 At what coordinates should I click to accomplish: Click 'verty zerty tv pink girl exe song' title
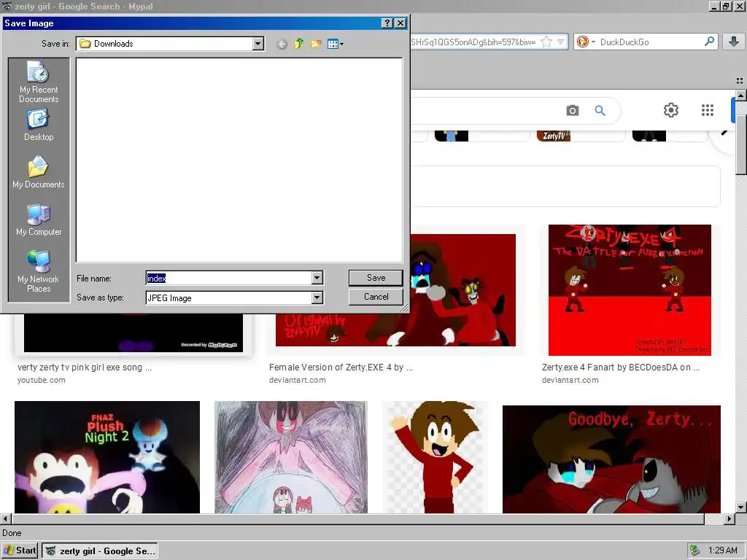[85, 367]
